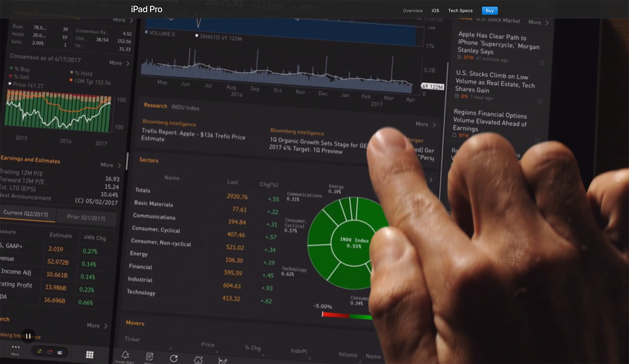Tap the 12M Tgt 152.56 legend entry
This screenshot has width=629, height=364.
(90, 82)
